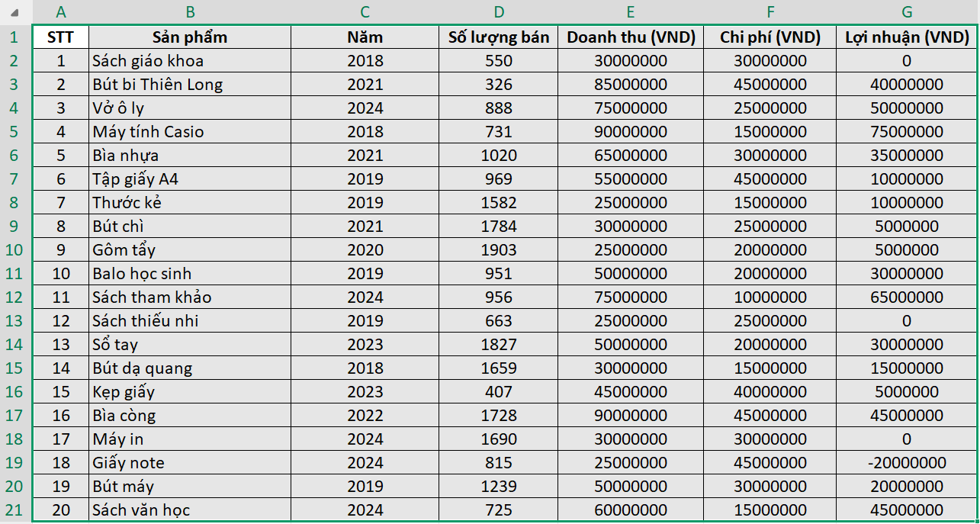Click quantity cell 1903
Screen dimensions: 980x524
[x=499, y=250]
